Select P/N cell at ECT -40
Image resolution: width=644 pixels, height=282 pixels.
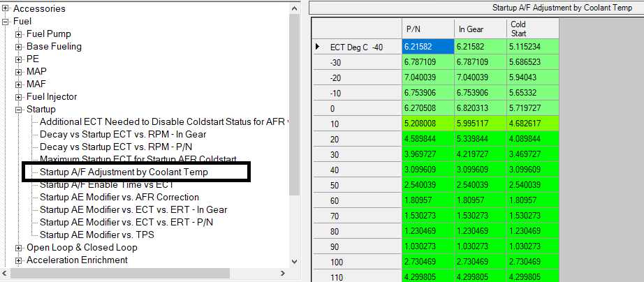pyautogui.click(x=427, y=47)
